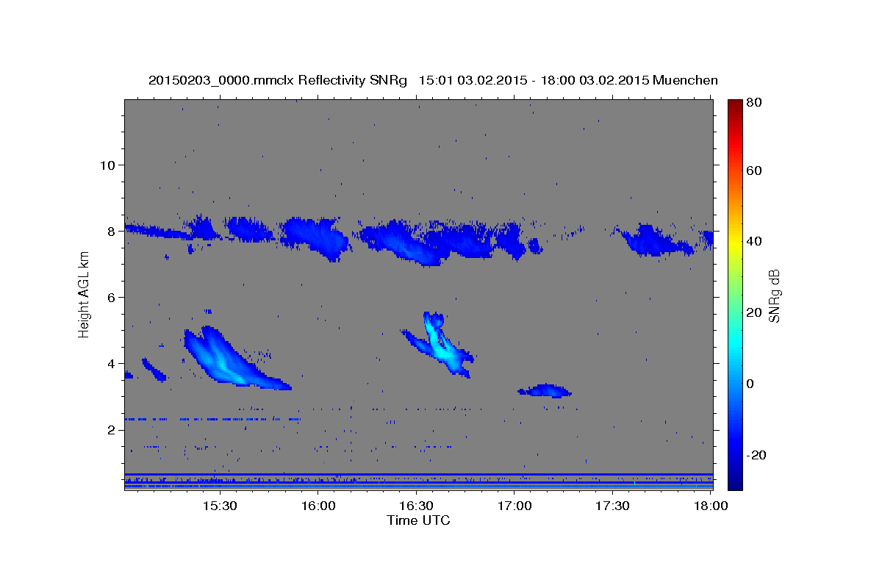Click the height tick label 2
Viewport: 882px width, 588px height.
[x=110, y=430]
